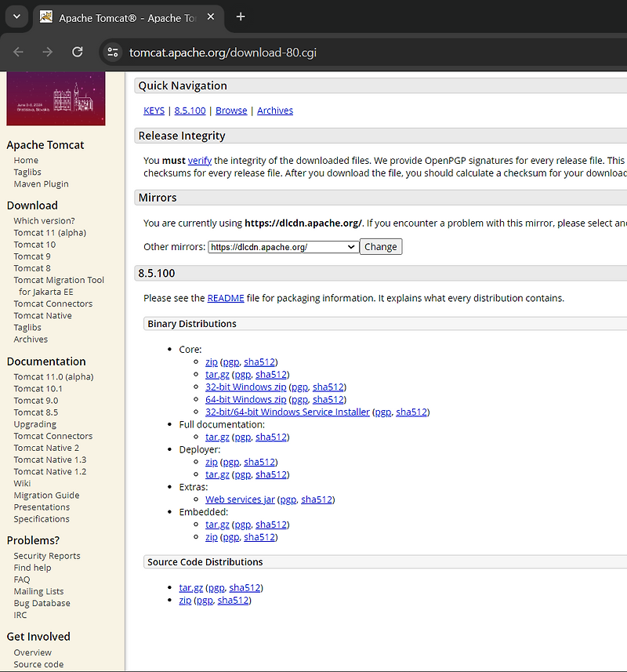Open Security Reports link
The height and width of the screenshot is (672, 627).
click(x=47, y=556)
